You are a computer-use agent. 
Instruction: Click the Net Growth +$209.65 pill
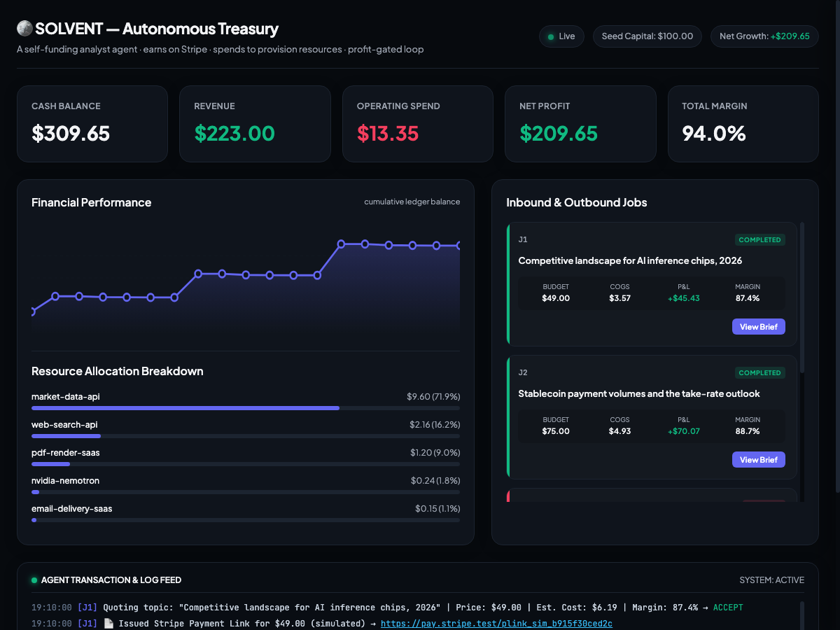(x=764, y=36)
